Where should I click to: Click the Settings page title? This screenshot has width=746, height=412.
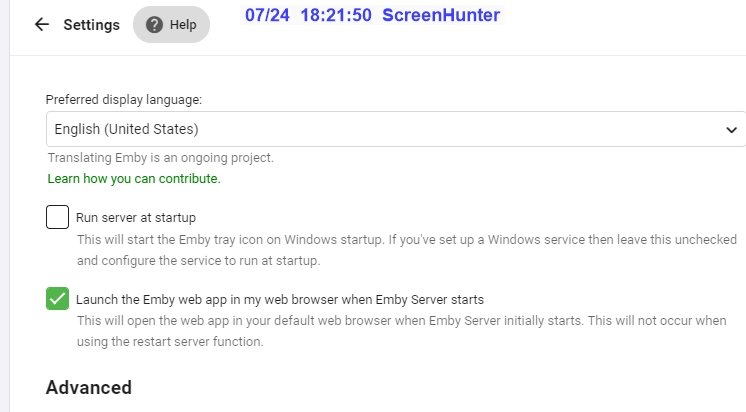[x=91, y=25]
